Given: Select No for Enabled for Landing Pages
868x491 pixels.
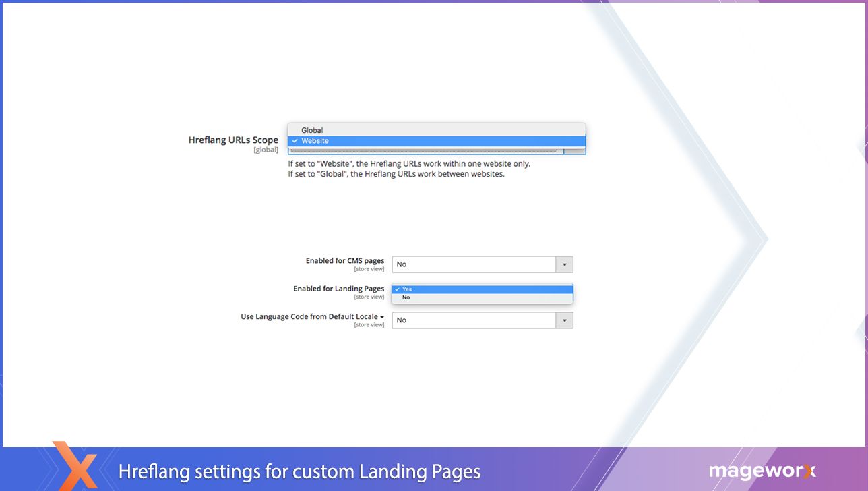Looking at the screenshot, I should (x=406, y=297).
